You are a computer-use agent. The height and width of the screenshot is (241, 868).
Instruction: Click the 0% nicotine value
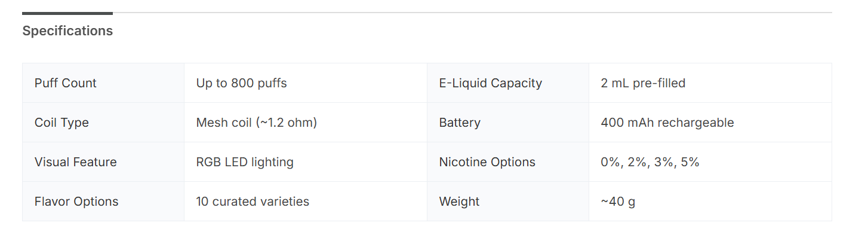611,162
